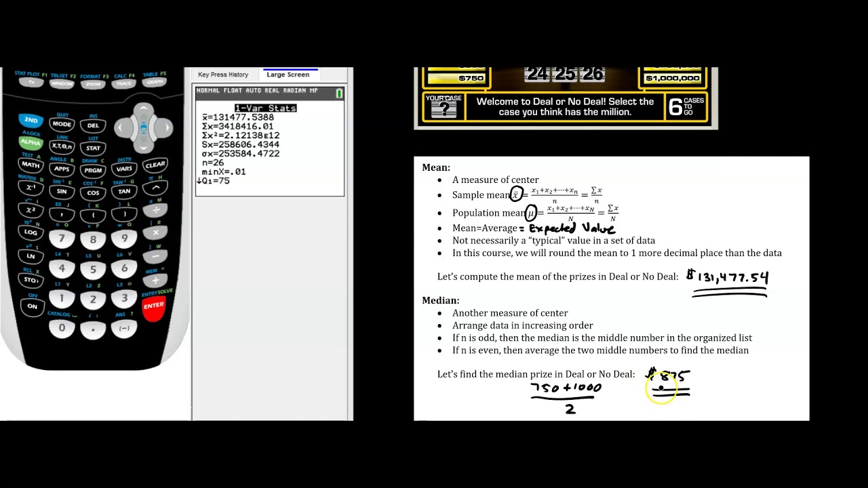Click the LOG key

pos(31,232)
